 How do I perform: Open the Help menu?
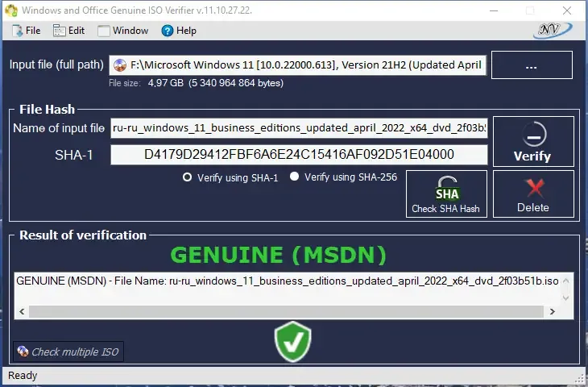[x=179, y=31]
